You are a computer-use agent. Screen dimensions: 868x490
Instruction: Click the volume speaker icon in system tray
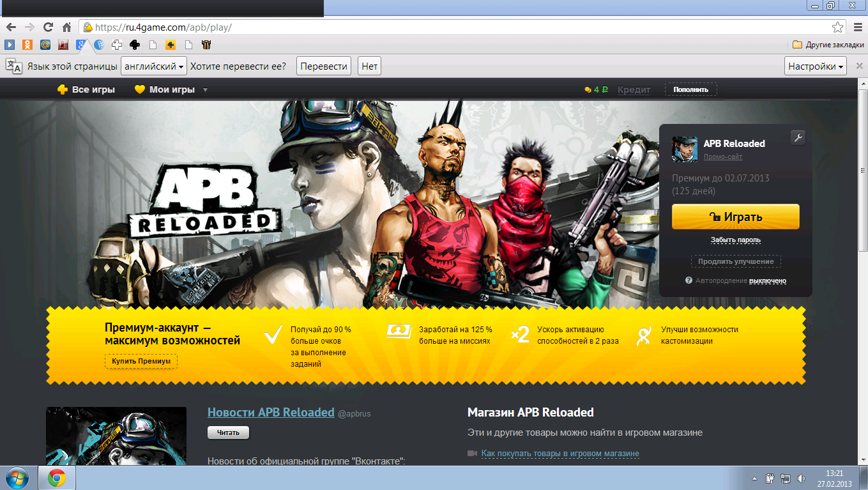tap(800, 478)
